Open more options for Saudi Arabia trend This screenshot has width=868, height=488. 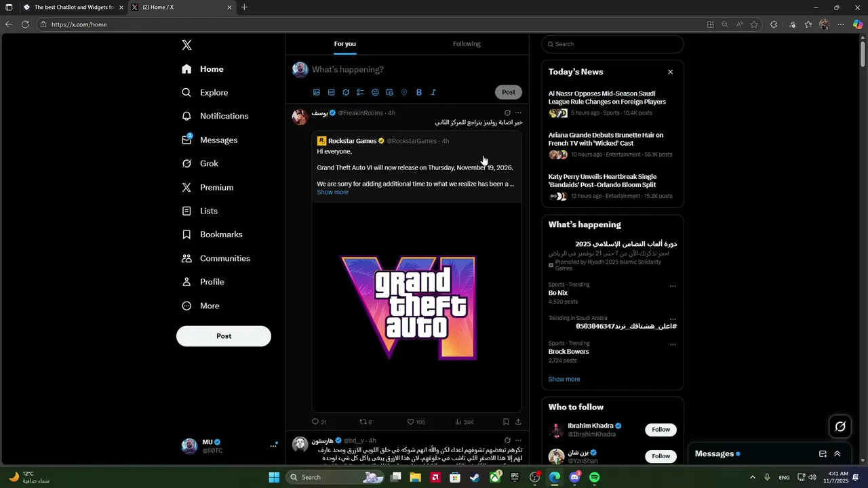(673, 319)
